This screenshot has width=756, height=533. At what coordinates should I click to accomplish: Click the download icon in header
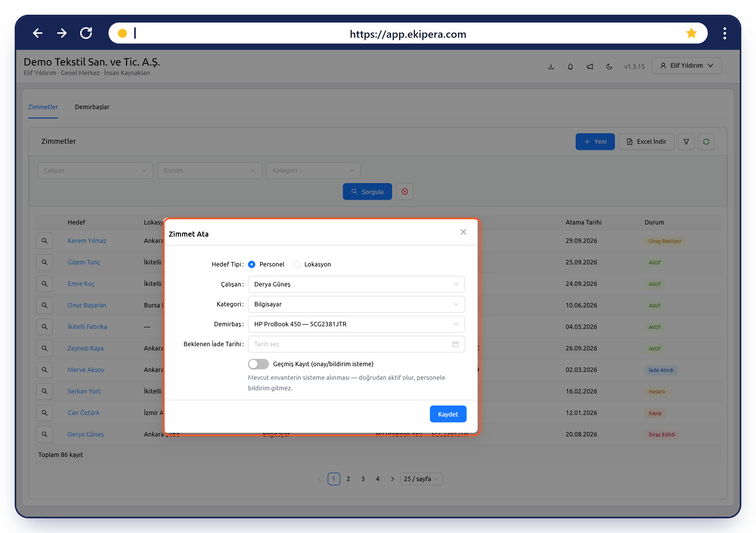[x=551, y=67]
